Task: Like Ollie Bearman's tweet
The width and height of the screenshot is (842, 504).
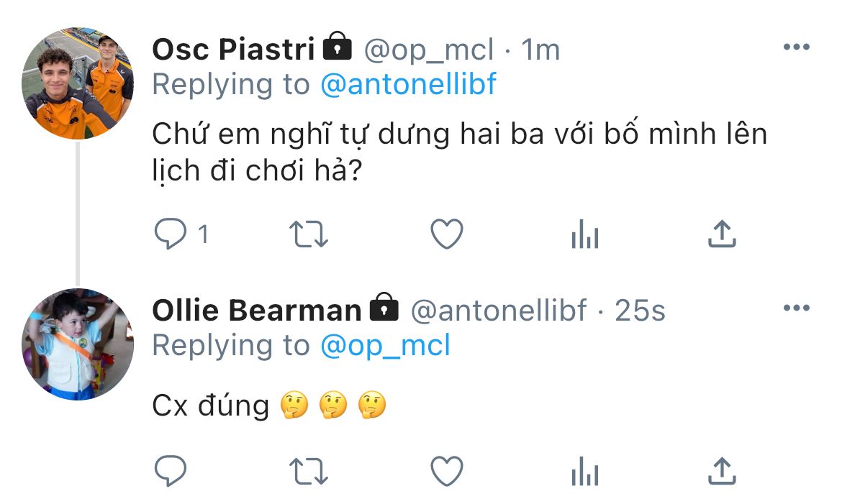Action: coord(446,472)
